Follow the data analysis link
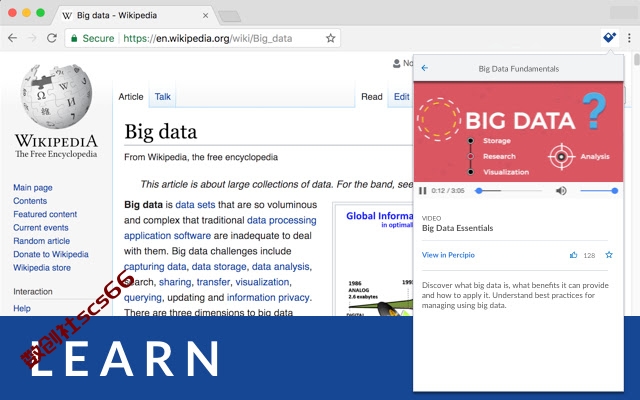This screenshot has height=400, width=640. tap(280, 267)
